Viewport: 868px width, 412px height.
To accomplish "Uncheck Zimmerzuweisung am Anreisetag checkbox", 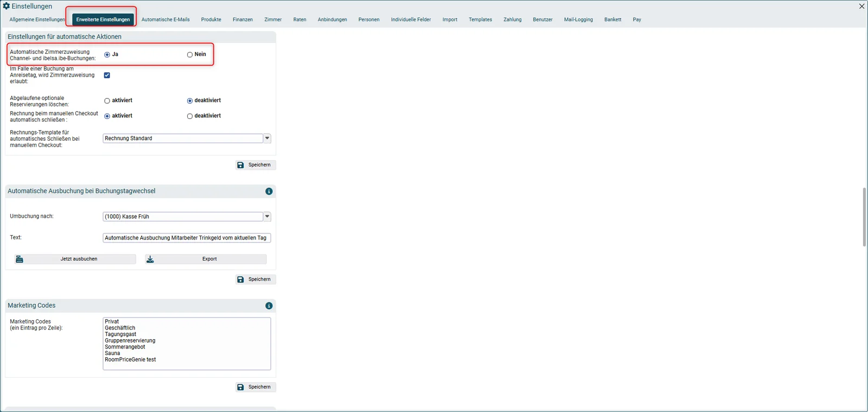I will pyautogui.click(x=107, y=75).
